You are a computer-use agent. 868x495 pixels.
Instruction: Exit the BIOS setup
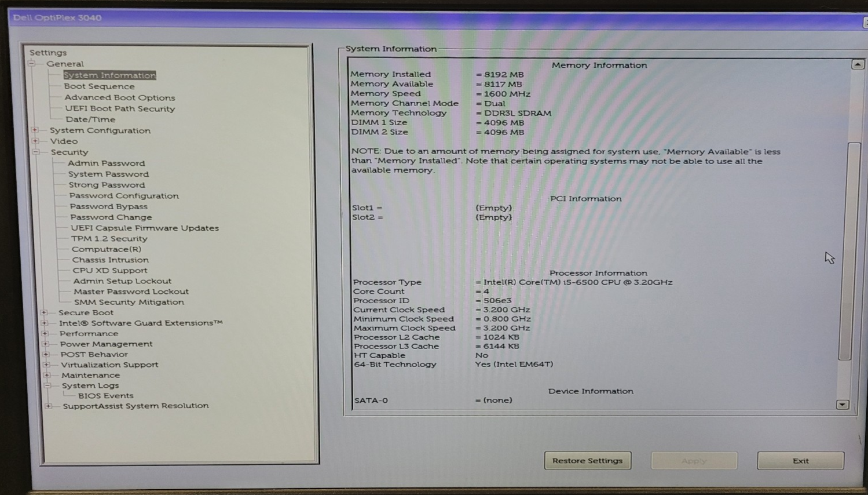click(x=801, y=461)
